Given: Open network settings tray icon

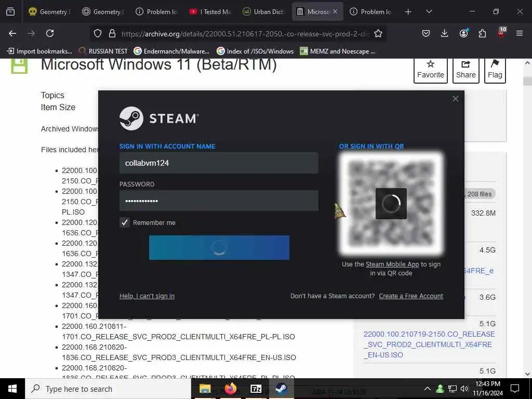Looking at the screenshot, I should (x=453, y=389).
